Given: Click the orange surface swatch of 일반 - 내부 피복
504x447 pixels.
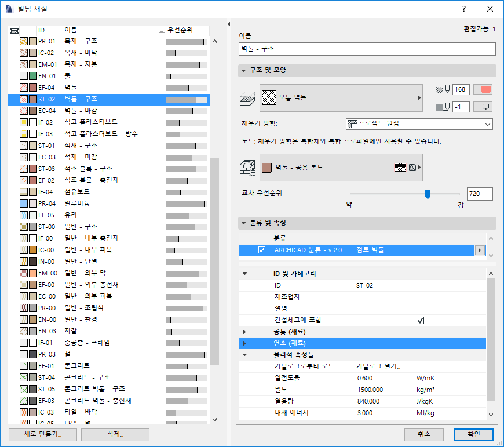Looking at the screenshot, I should click(33, 250).
